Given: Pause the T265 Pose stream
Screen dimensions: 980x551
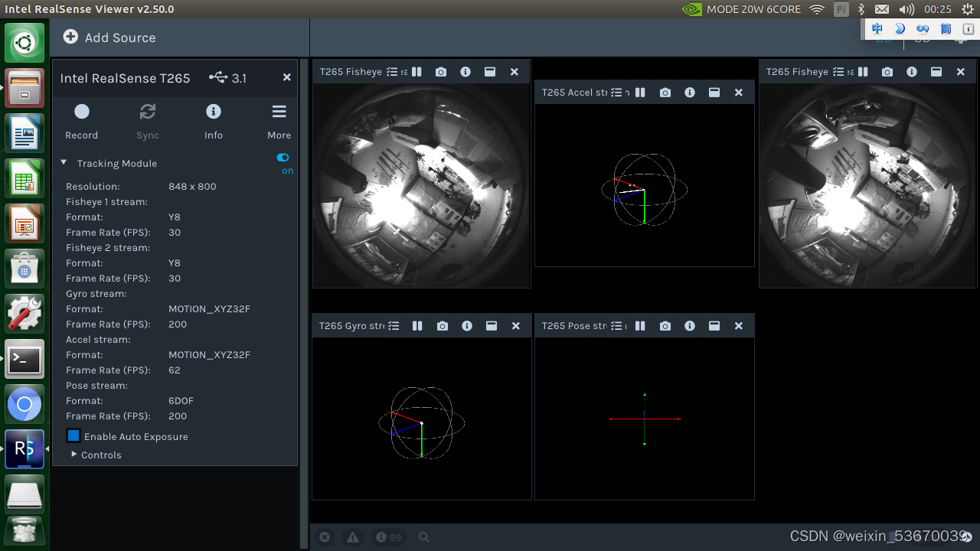Looking at the screenshot, I should click(x=640, y=325).
